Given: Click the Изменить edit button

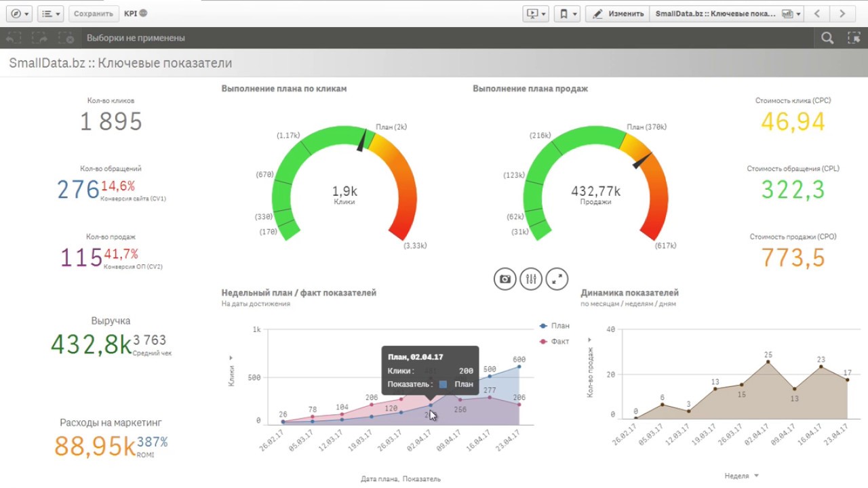Looking at the screenshot, I should 617,14.
